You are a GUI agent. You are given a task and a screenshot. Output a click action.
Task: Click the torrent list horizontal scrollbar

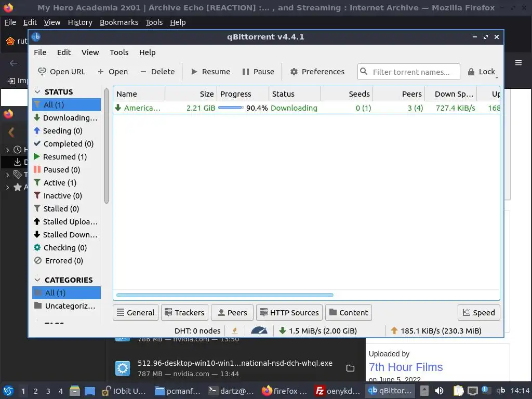pyautogui.click(x=224, y=295)
